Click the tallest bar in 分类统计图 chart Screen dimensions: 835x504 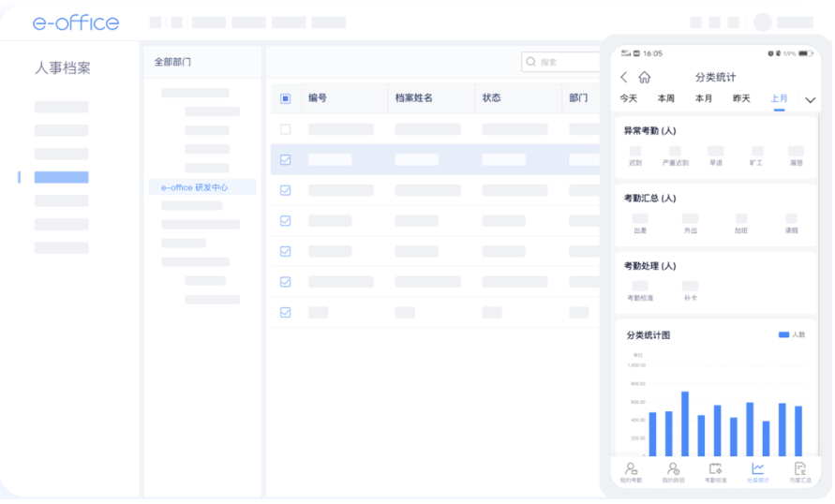pyautogui.click(x=685, y=423)
